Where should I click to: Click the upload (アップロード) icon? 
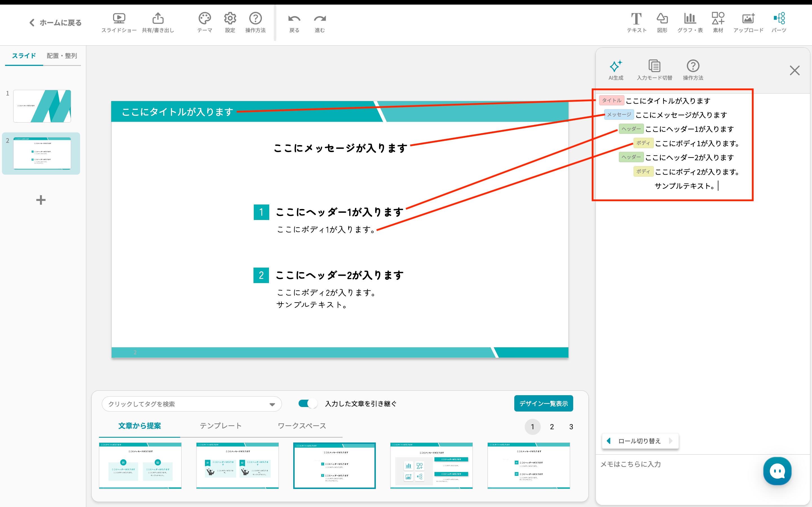coord(748,22)
